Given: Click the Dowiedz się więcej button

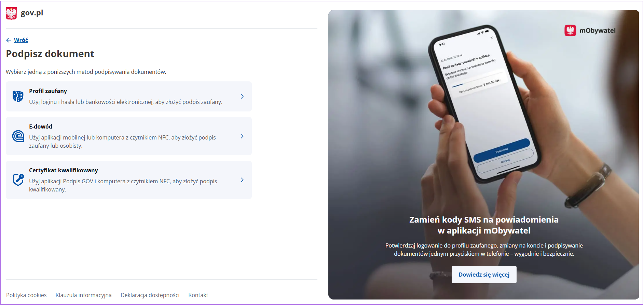Looking at the screenshot, I should [x=484, y=275].
